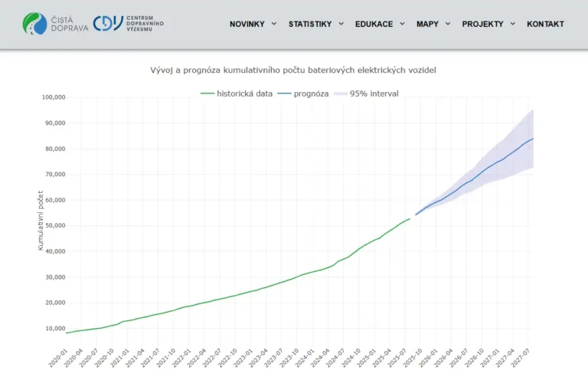This screenshot has width=588, height=377.
Task: Go to the KONTAKT page
Action: pyautogui.click(x=545, y=24)
